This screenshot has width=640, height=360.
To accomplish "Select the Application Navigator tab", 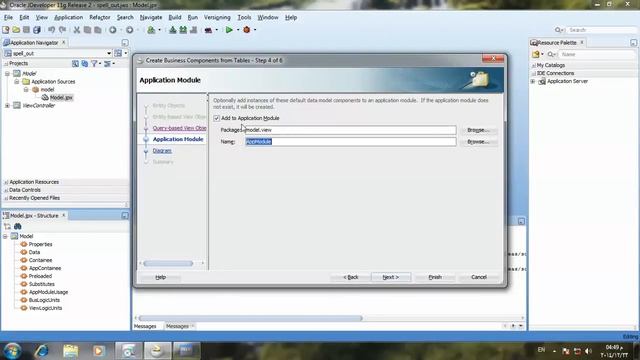I will [34, 42].
